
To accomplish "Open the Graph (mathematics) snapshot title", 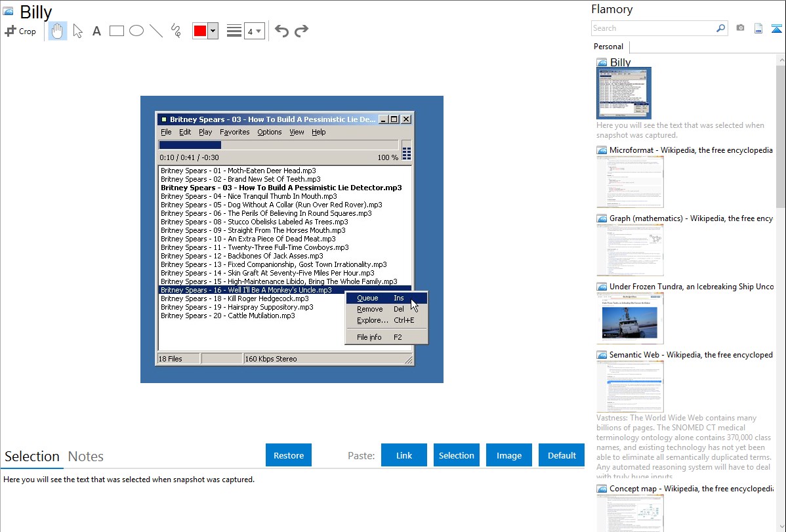I will pyautogui.click(x=691, y=218).
